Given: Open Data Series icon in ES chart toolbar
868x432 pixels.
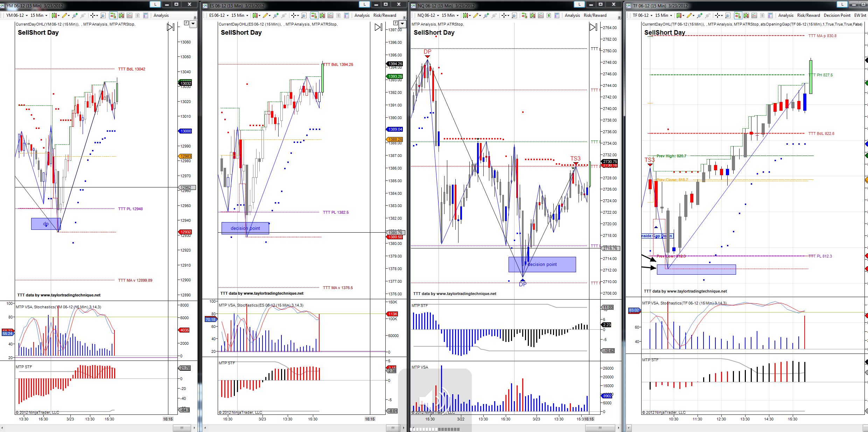Looking at the screenshot, I should coord(322,15).
